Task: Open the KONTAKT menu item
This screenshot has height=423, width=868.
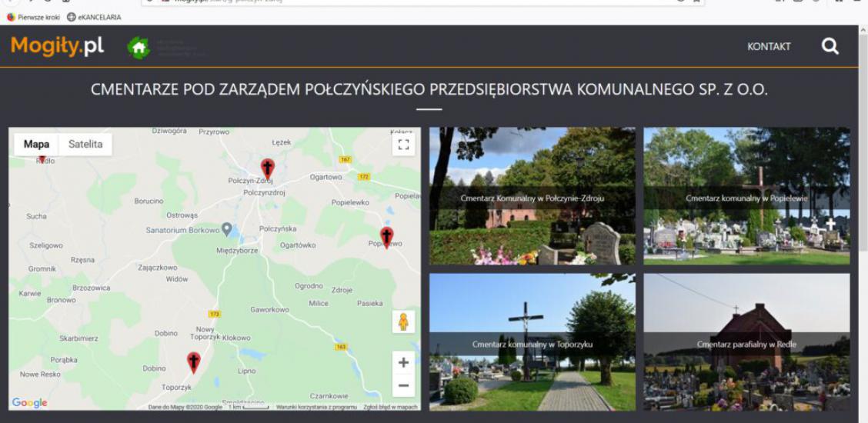Action: [x=769, y=47]
